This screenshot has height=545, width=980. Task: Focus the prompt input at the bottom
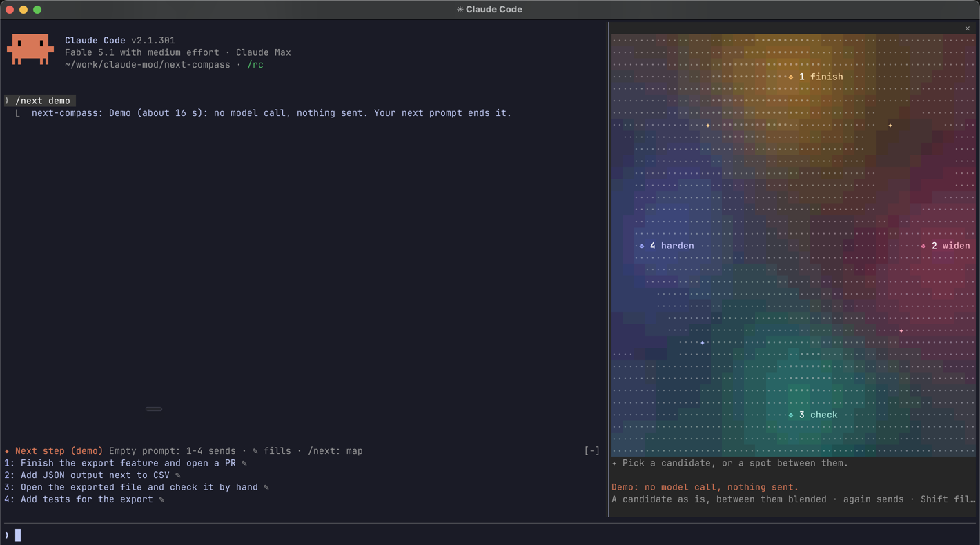point(490,535)
